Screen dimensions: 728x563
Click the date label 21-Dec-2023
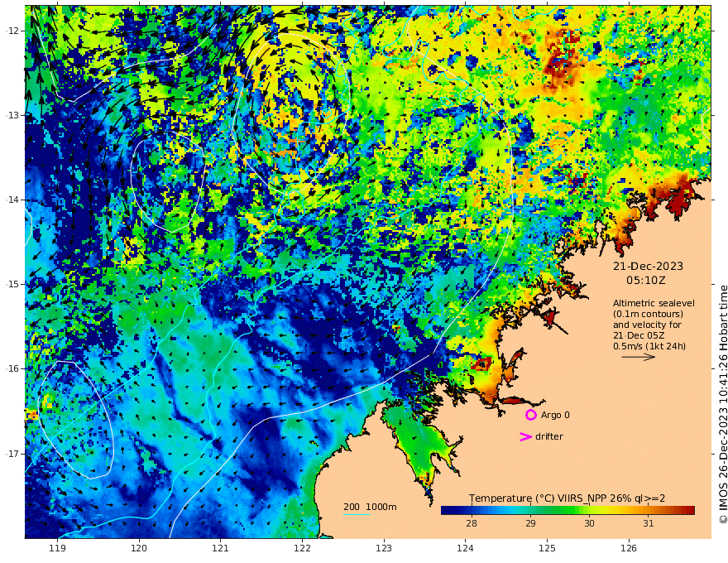[648, 266]
